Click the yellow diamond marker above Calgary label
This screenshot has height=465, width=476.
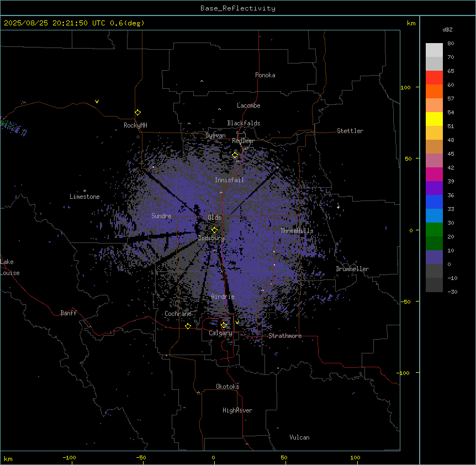coord(224,325)
